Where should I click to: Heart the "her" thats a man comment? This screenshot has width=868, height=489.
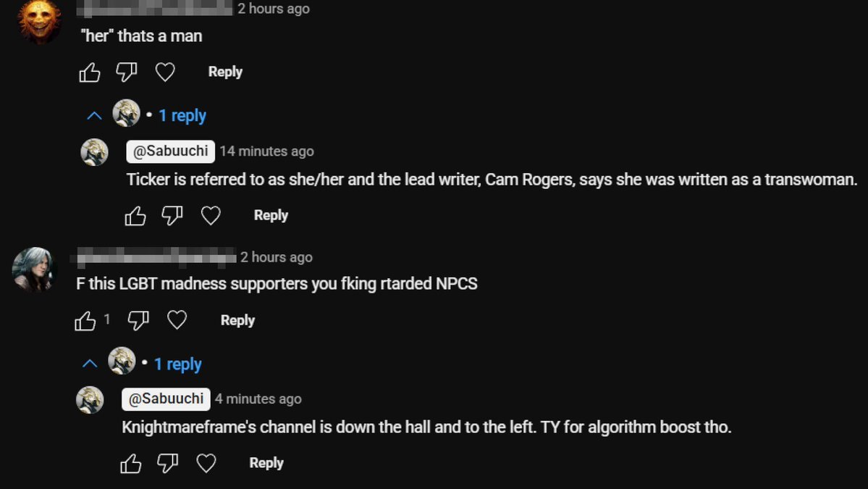tap(166, 72)
